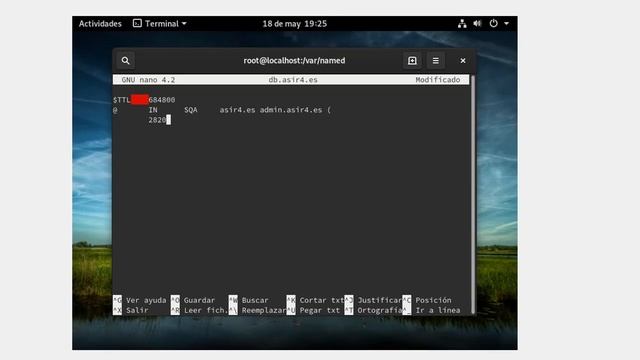
Task: Open the terminal hamburger menu
Action: (436, 60)
